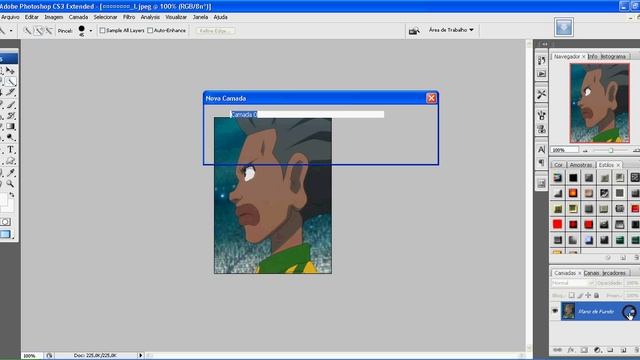The image size is (640, 360).
Task: Add layer style fx button
Action: coord(571,350)
